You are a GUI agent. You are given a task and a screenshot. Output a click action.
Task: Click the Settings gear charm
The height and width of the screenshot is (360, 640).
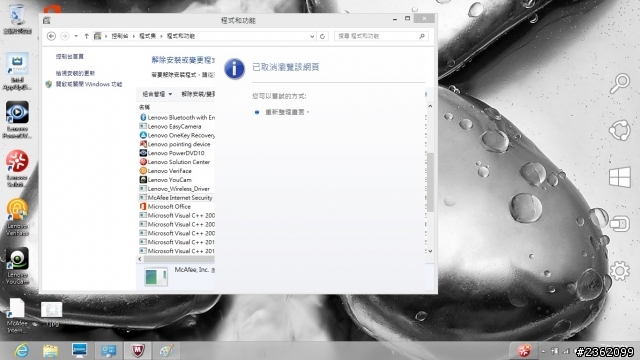click(620, 271)
